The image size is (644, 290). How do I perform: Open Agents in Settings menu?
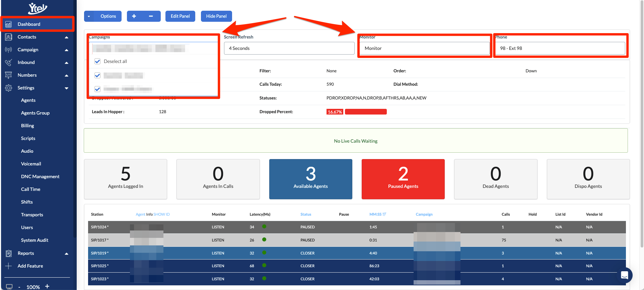(x=28, y=100)
